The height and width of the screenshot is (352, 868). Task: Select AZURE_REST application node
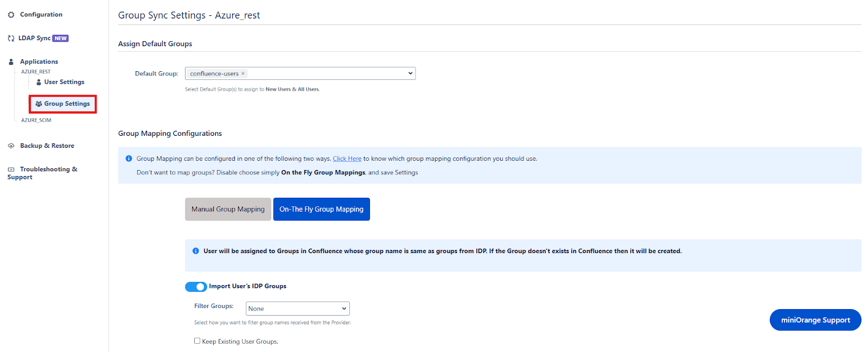[36, 72]
